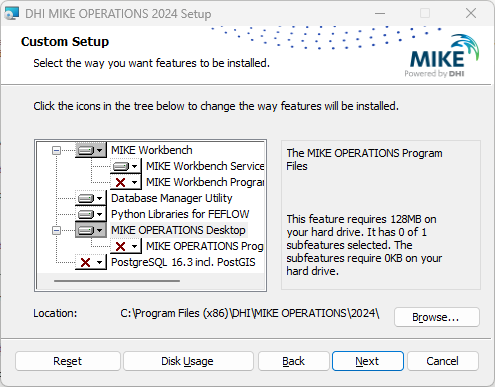Image resolution: width=495 pixels, height=387 pixels.
Task: Click the Browse... button
Action: [x=437, y=317]
